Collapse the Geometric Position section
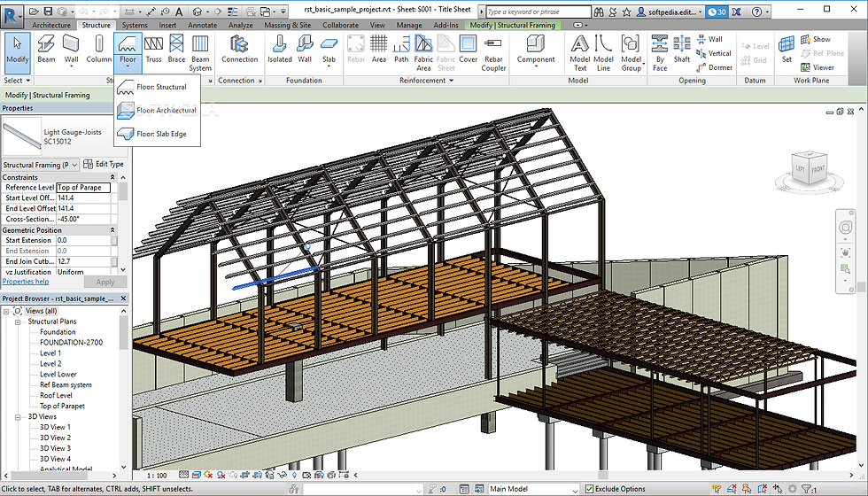 click(x=112, y=229)
